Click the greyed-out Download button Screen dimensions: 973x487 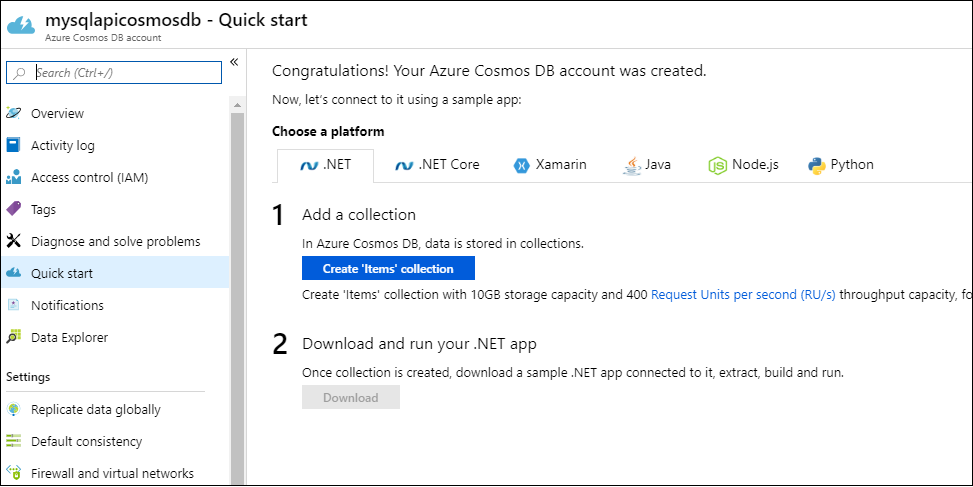pos(351,398)
